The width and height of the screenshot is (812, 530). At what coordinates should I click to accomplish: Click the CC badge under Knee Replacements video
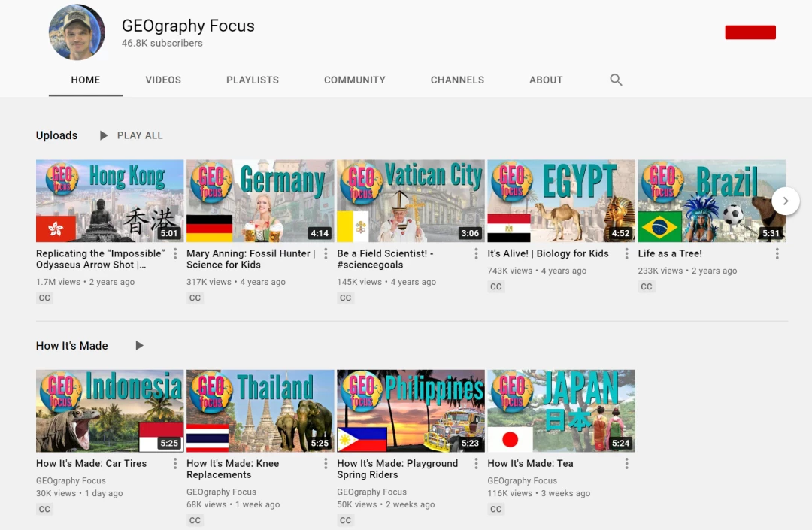click(x=195, y=520)
